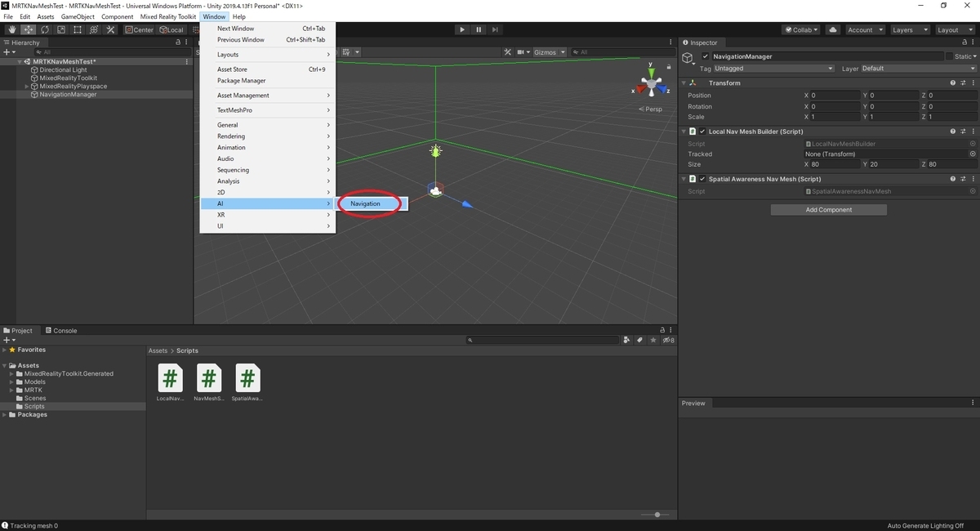Toggle the Static checkbox

point(950,56)
